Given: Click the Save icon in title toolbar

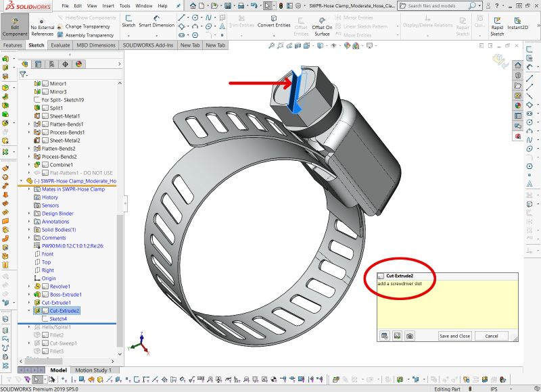Looking at the screenshot, I should coord(227,6).
